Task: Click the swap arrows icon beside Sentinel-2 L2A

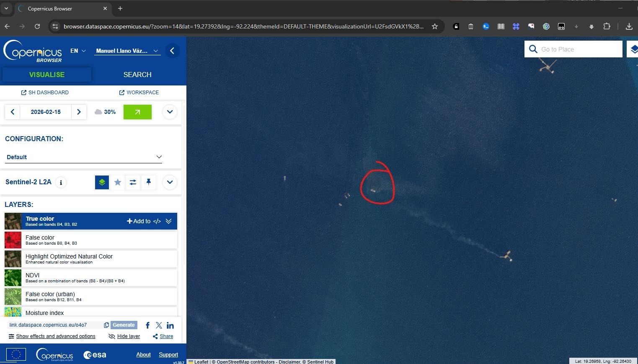Action: click(x=133, y=182)
